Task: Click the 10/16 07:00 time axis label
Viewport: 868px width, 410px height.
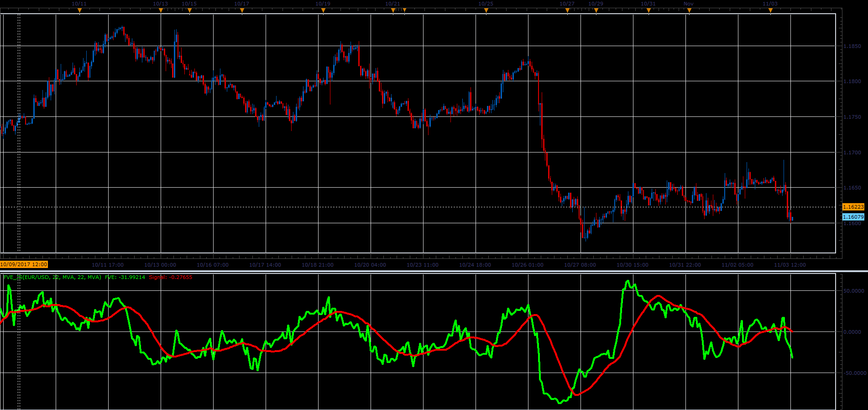Action: point(213,265)
